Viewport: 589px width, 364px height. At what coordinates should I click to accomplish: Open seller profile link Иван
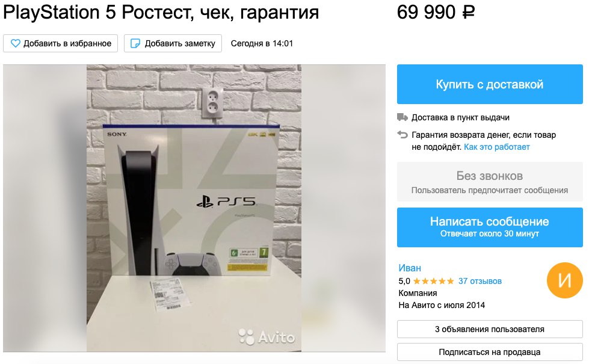(410, 268)
